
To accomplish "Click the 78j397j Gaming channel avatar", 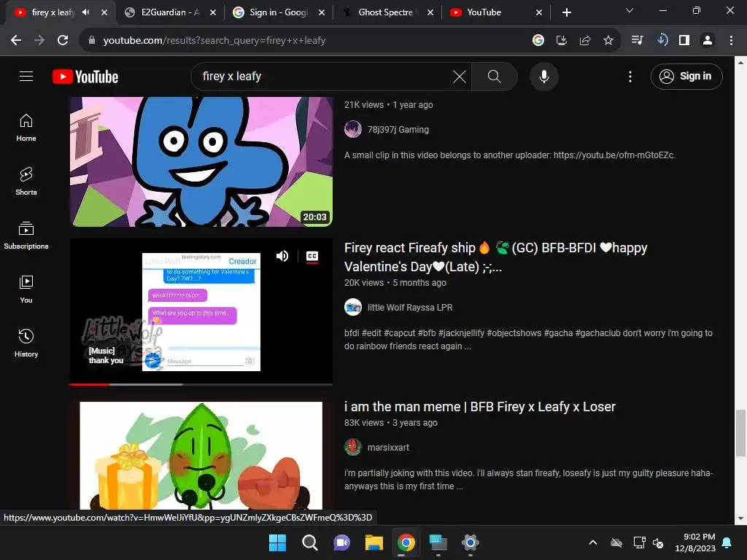I will [353, 130].
